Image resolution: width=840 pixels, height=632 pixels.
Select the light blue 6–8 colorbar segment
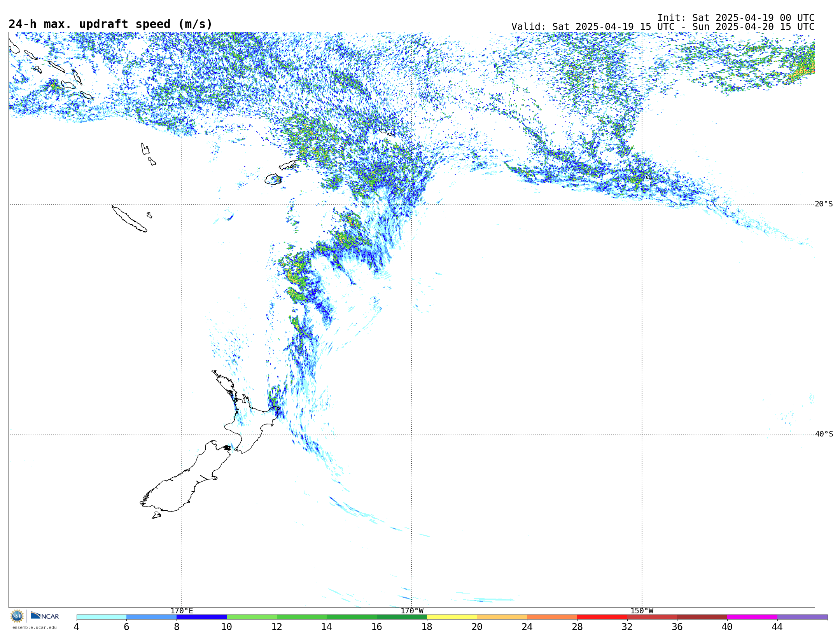(152, 617)
